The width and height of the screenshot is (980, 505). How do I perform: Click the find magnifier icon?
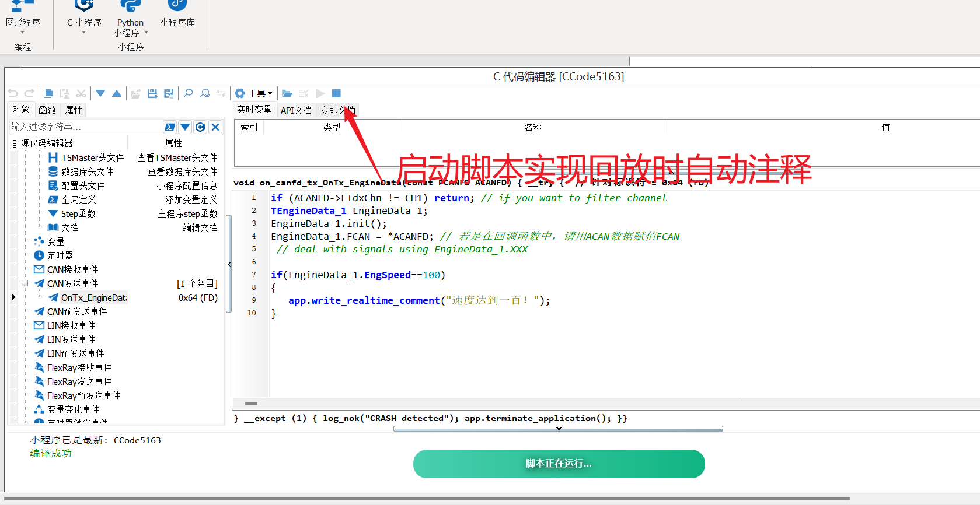pyautogui.click(x=188, y=93)
